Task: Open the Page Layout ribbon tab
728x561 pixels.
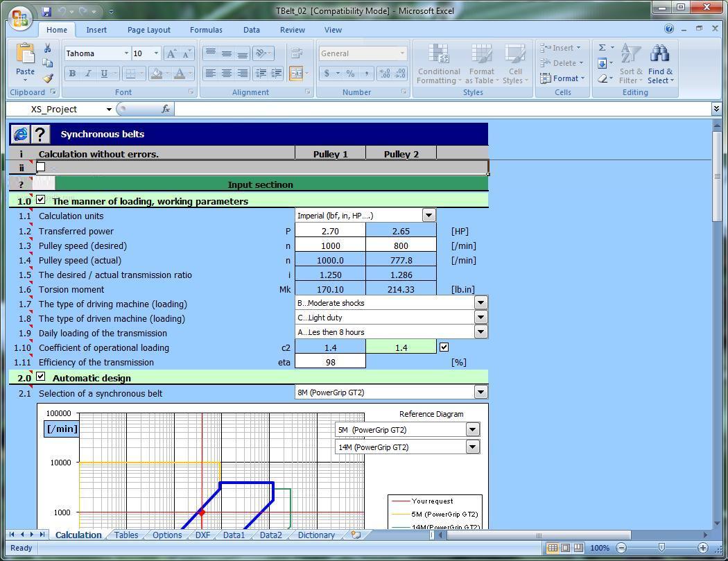Action: (149, 30)
